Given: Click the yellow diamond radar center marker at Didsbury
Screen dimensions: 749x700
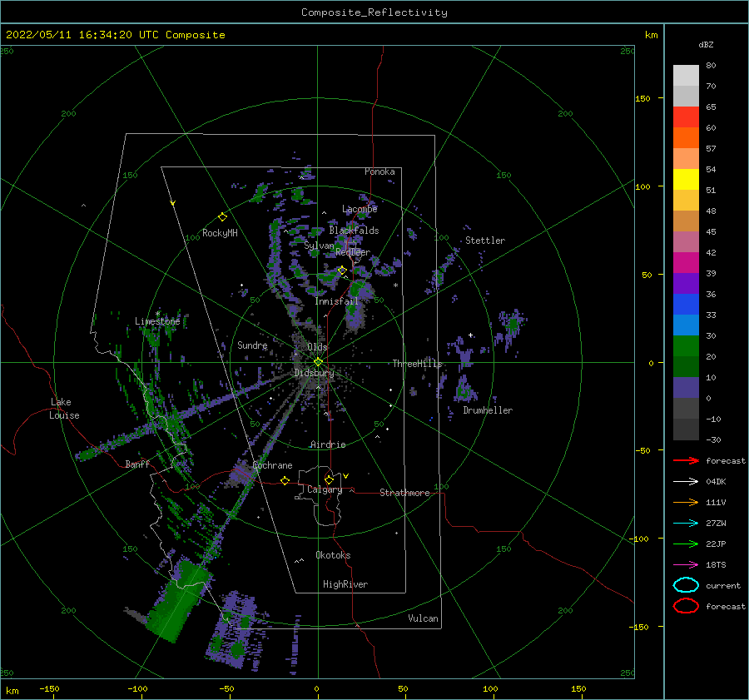Looking at the screenshot, I should [x=318, y=362].
